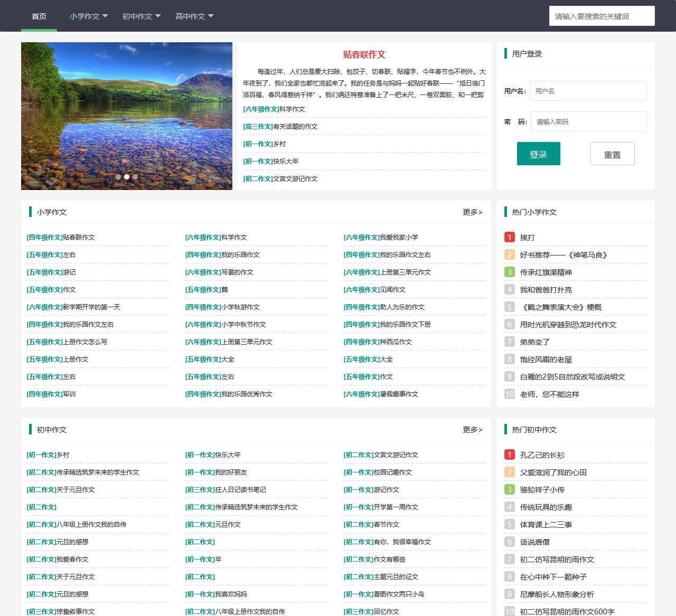Screen dimensions: 676x616
Task: Click the red rank 1 badge beside 孔乙己的长衫
Action: pos(509,455)
